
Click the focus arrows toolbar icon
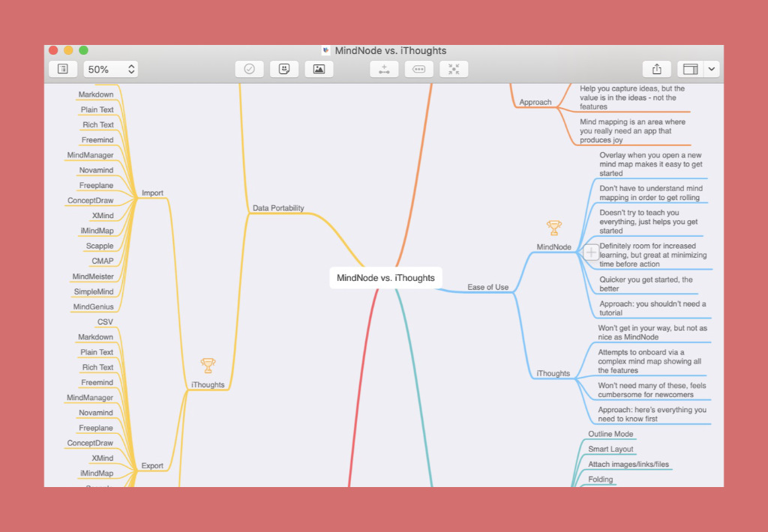coord(454,69)
